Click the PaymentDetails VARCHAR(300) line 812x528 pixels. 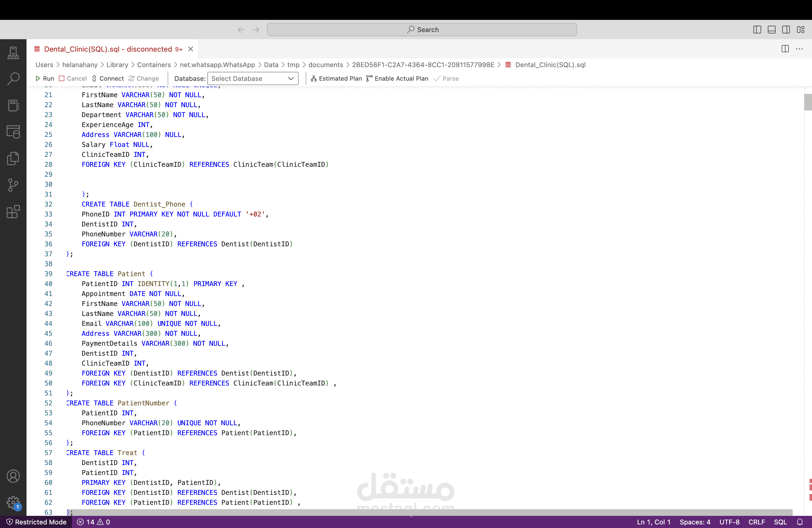155,344
